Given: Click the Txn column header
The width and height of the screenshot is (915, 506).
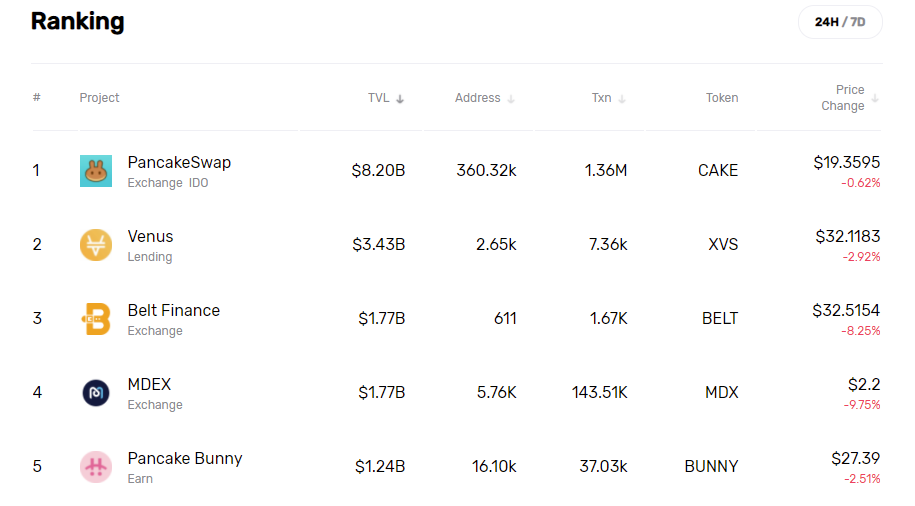Looking at the screenshot, I should coord(602,98).
